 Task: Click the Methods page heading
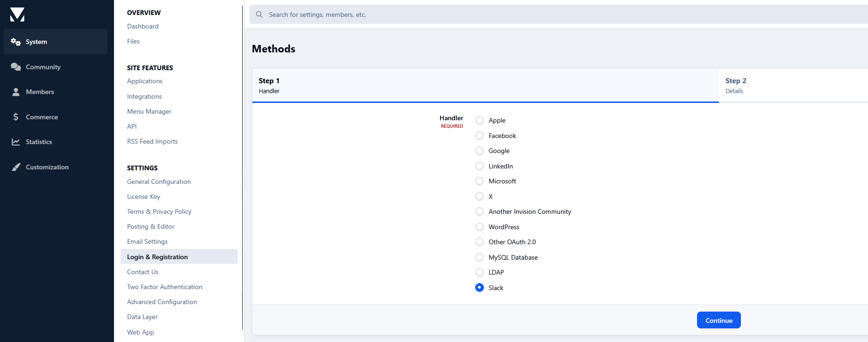coord(273,49)
